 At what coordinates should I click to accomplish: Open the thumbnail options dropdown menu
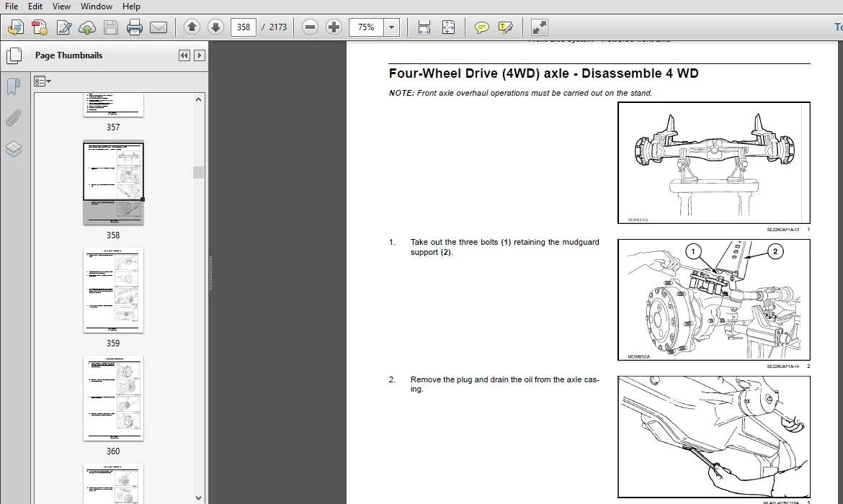43,81
